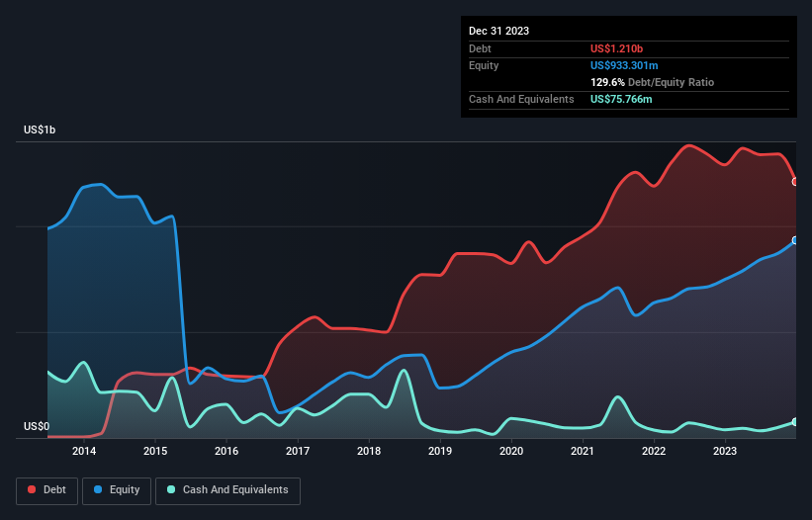Click the US$1.210b debt value

[x=616, y=48]
